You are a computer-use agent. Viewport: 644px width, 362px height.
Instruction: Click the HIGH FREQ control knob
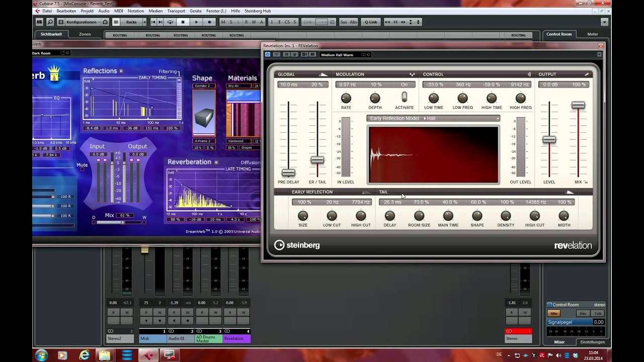point(521,98)
